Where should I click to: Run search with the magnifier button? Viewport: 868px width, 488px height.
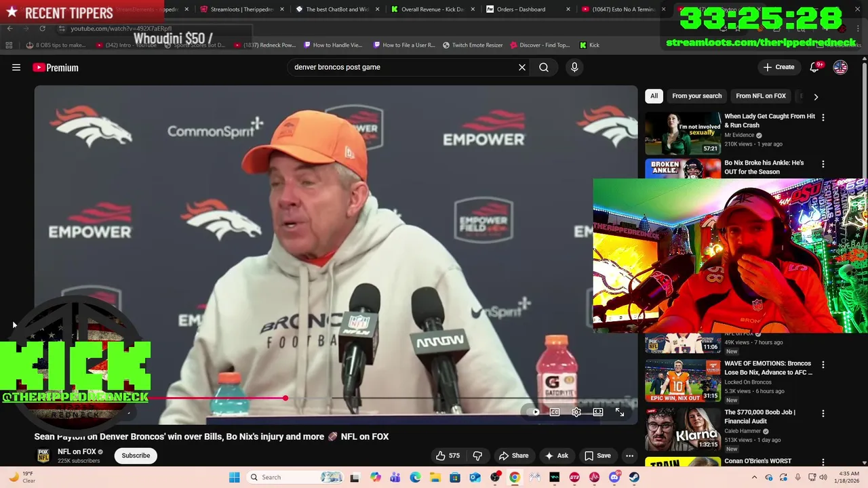pos(544,67)
